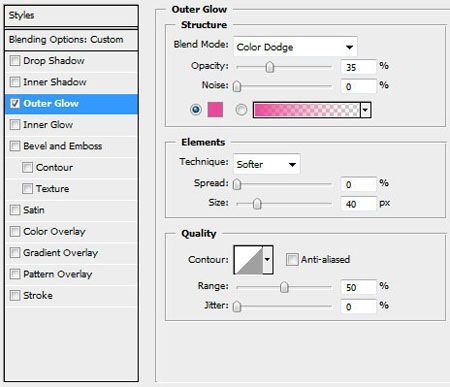Click the pink-to-transparent gradient preview

[x=307, y=110]
